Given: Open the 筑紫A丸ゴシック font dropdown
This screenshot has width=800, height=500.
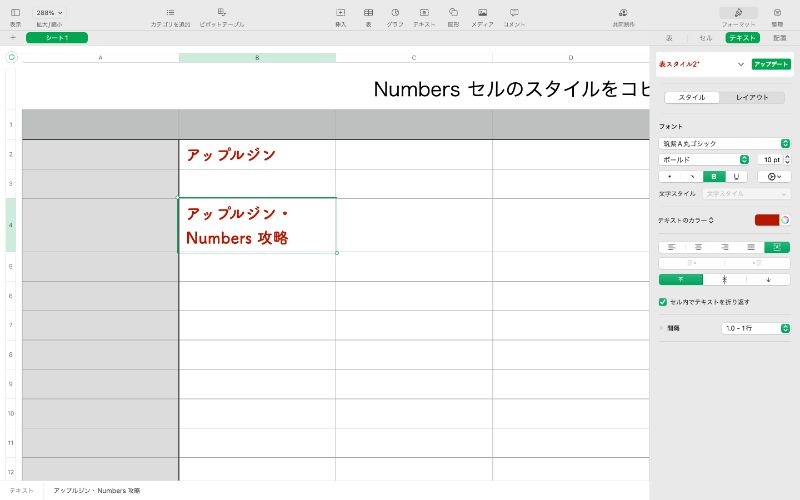Looking at the screenshot, I should (724, 143).
